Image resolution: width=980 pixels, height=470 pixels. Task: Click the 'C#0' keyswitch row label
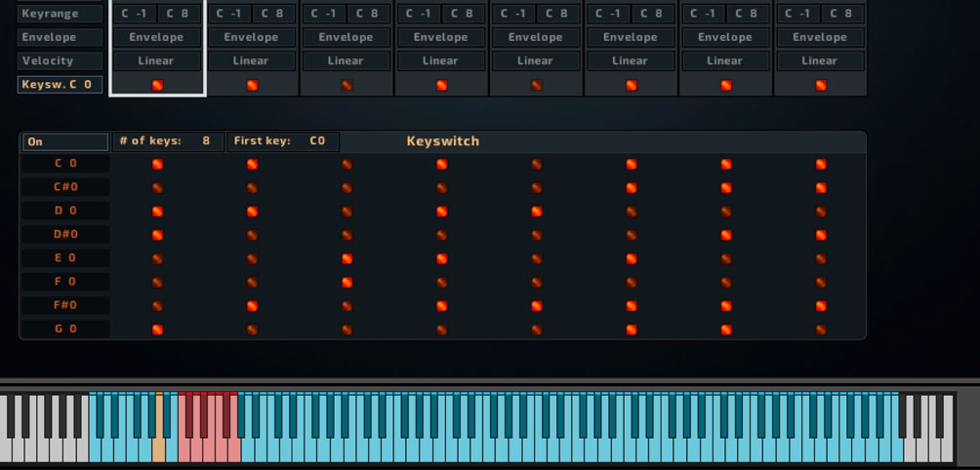65,187
